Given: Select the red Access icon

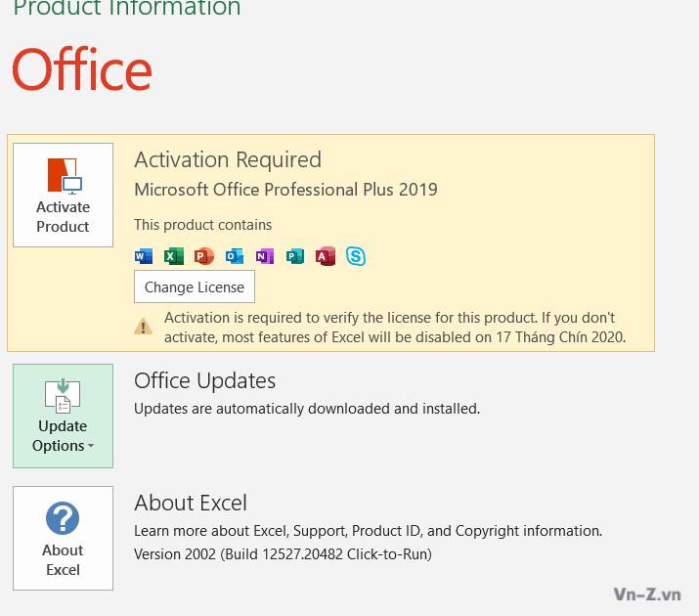Looking at the screenshot, I should (x=326, y=256).
